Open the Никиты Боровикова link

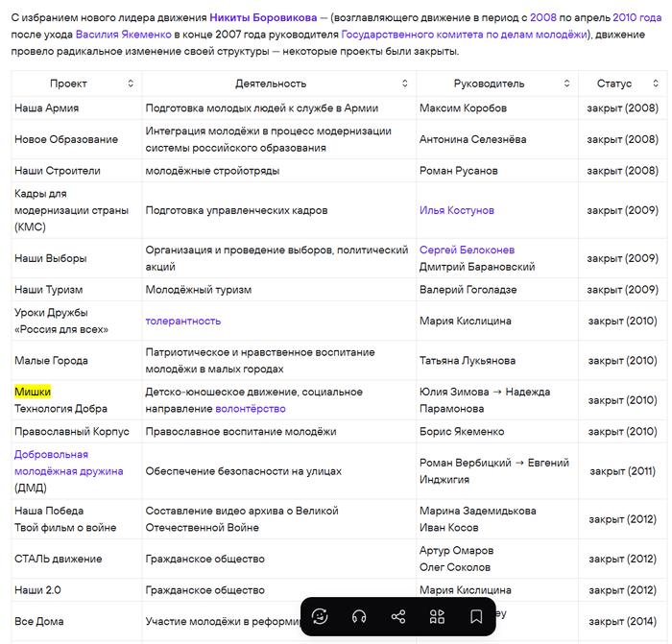[x=263, y=17]
